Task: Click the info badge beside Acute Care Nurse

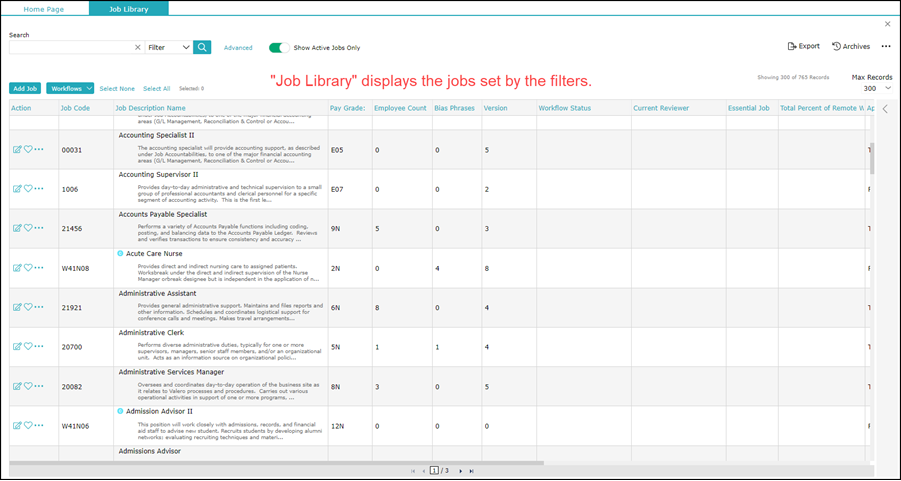Action: pyautogui.click(x=120, y=253)
